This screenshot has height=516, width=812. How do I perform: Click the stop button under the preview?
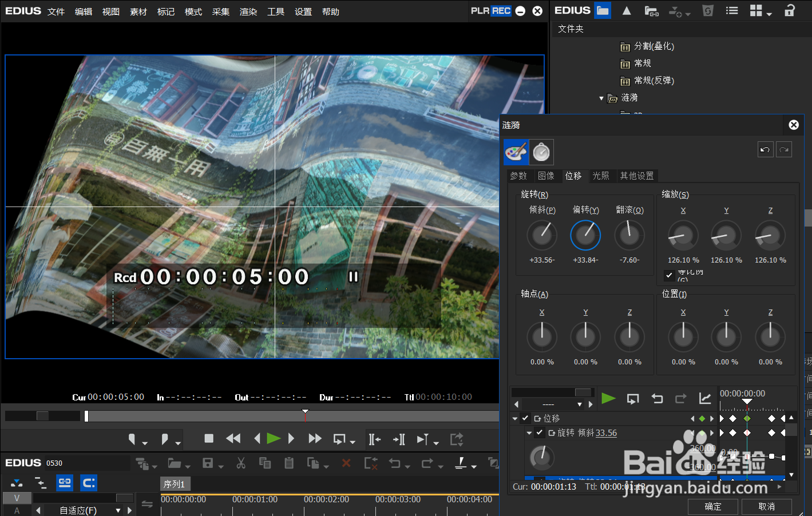click(x=209, y=439)
